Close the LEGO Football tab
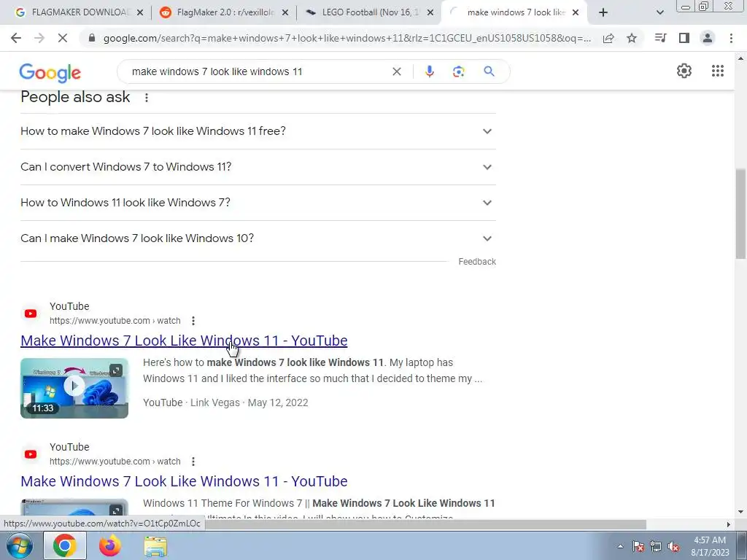The width and height of the screenshot is (747, 560). tap(430, 13)
